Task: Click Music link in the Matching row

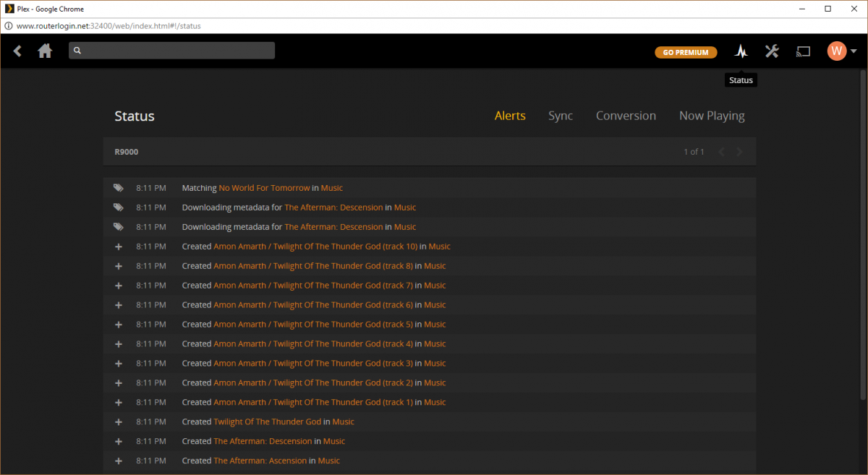Action: [332, 188]
